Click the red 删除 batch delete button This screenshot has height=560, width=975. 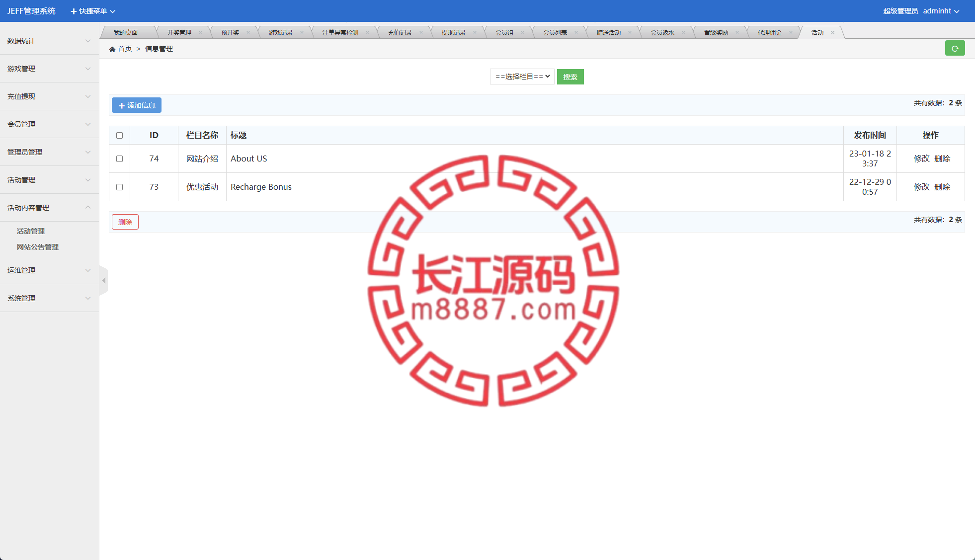[125, 222]
